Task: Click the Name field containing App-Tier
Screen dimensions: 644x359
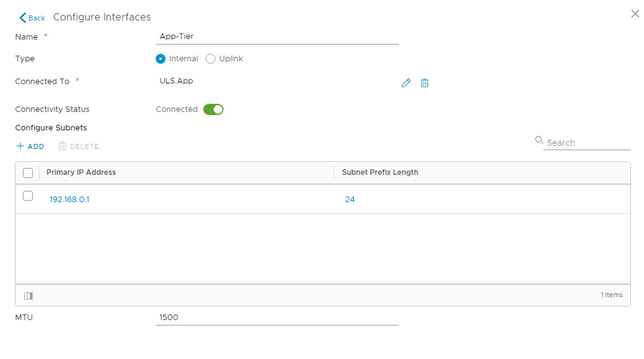Action: tap(277, 36)
